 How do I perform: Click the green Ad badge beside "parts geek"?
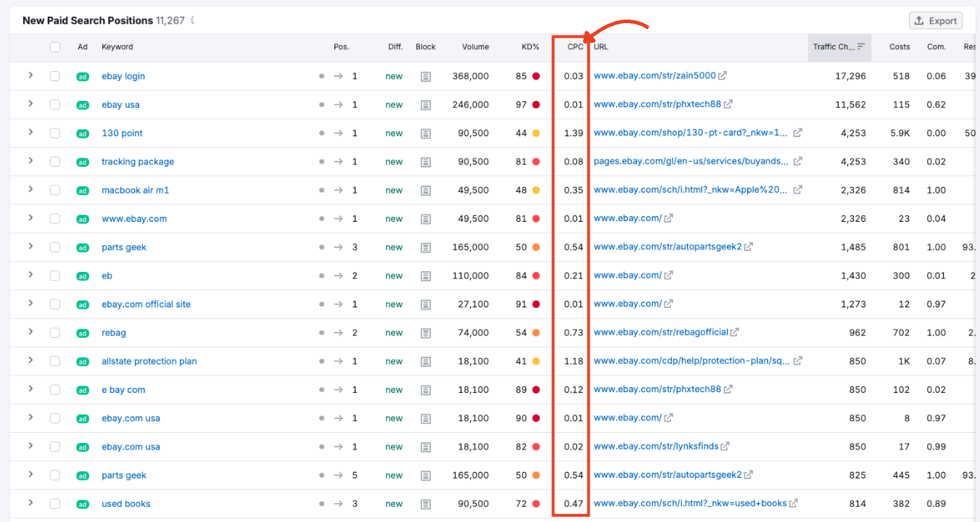[x=83, y=247]
